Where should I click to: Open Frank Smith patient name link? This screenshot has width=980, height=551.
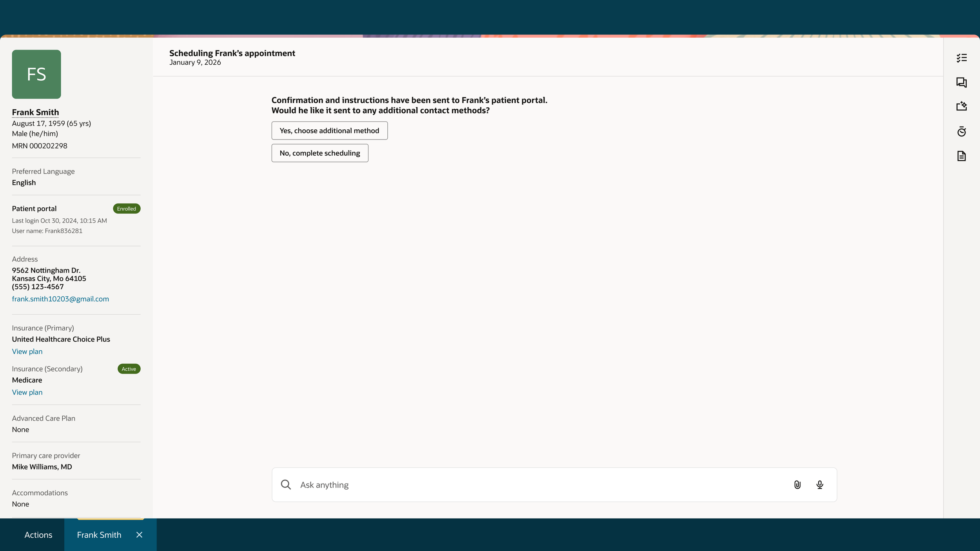(x=35, y=112)
